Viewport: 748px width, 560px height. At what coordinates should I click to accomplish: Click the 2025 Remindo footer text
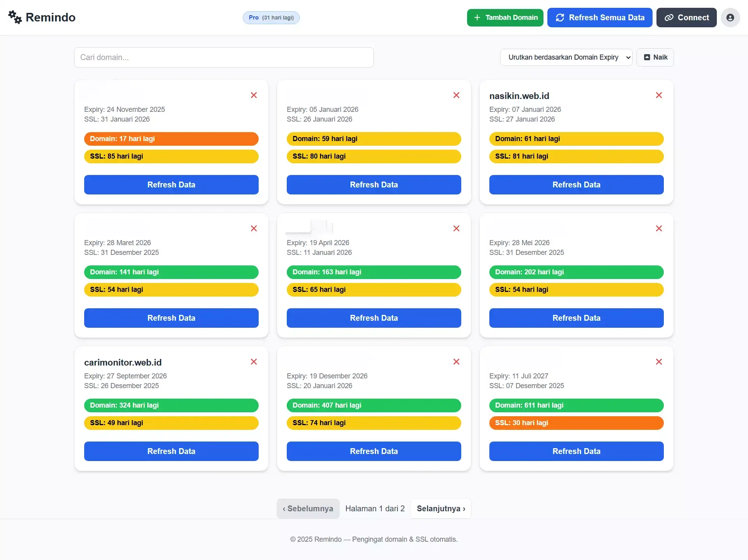pyautogui.click(x=374, y=539)
